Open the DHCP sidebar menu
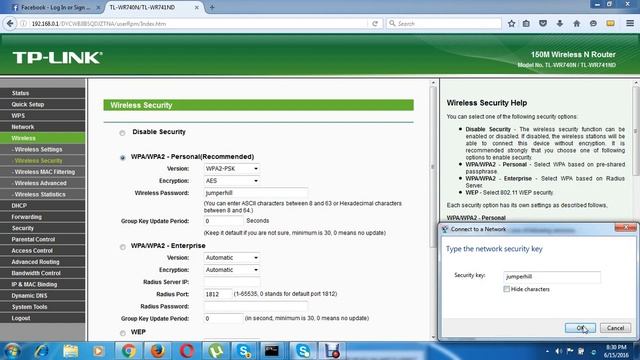 coord(43,206)
